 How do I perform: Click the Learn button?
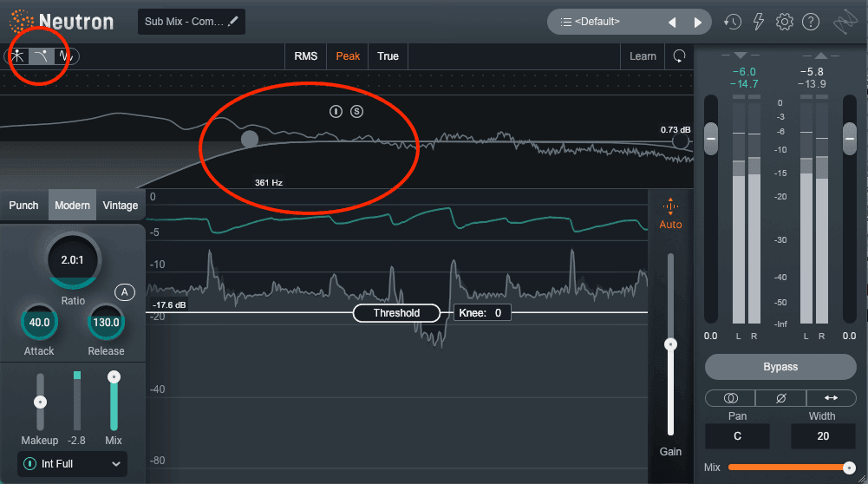click(x=643, y=56)
